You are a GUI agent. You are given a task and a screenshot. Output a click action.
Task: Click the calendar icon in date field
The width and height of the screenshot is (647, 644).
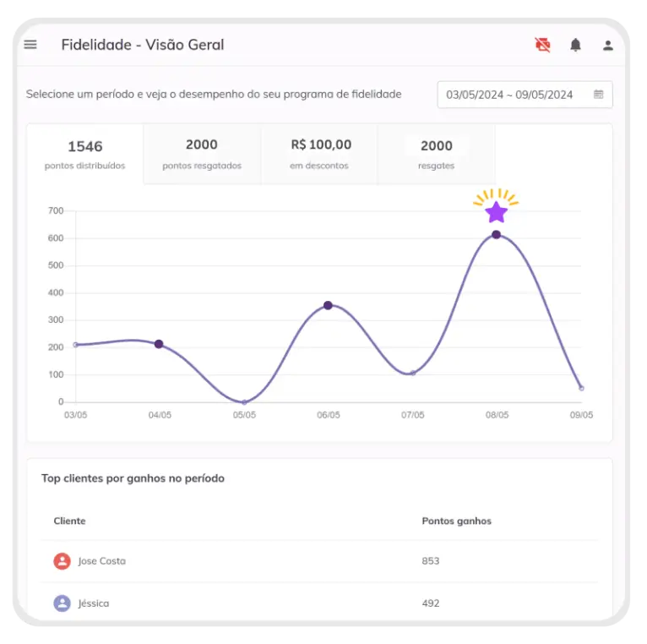pyautogui.click(x=598, y=95)
